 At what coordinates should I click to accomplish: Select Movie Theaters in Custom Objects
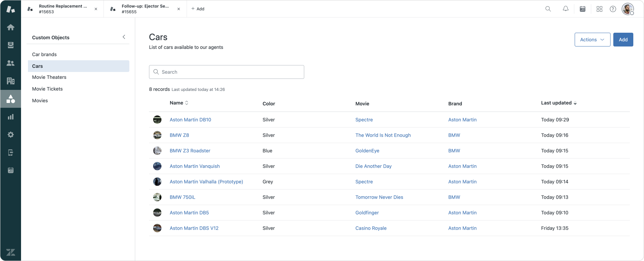coord(49,77)
